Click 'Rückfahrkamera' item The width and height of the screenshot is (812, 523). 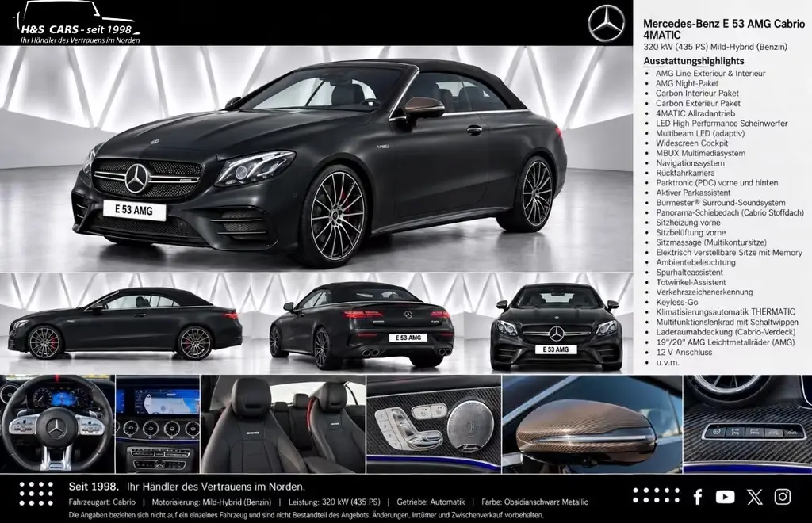(x=685, y=173)
